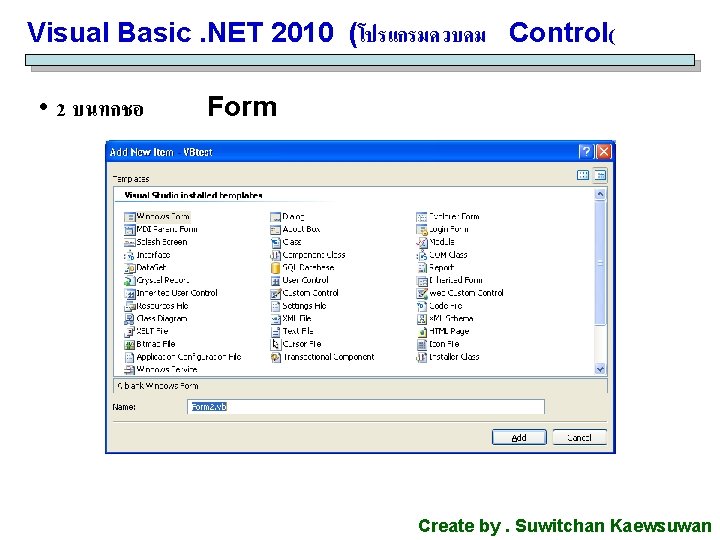
Task: Click the Add button
Action: coord(519,438)
